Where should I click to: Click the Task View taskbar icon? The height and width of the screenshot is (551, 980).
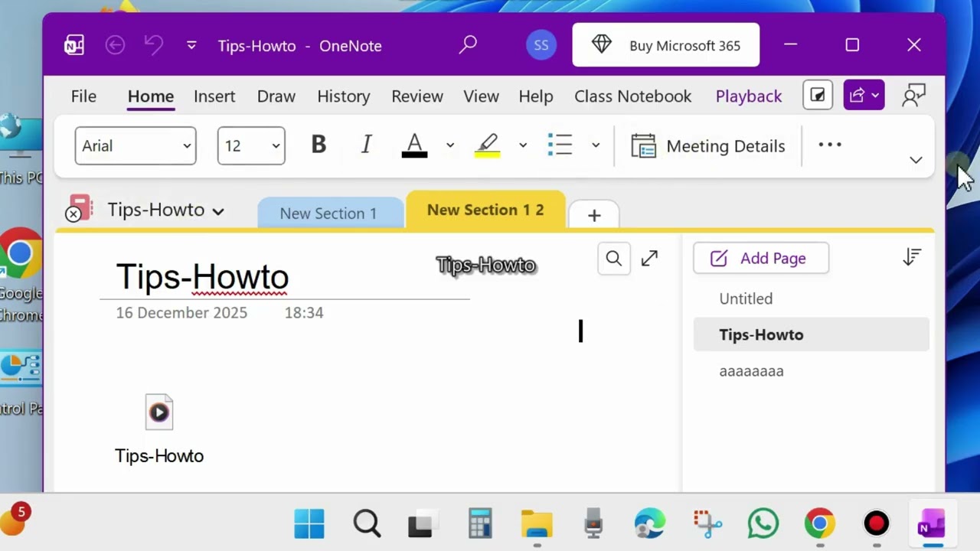click(x=422, y=524)
